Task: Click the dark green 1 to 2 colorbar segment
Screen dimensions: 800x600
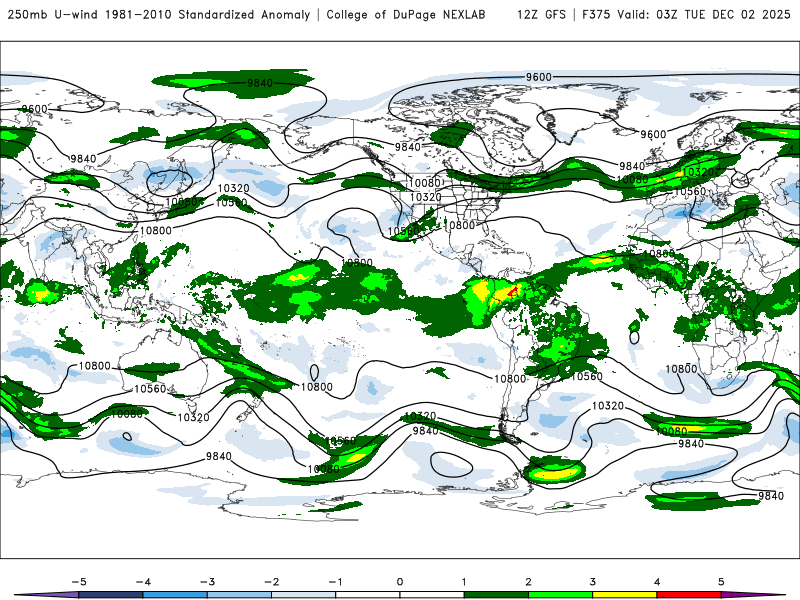Action: click(496, 595)
